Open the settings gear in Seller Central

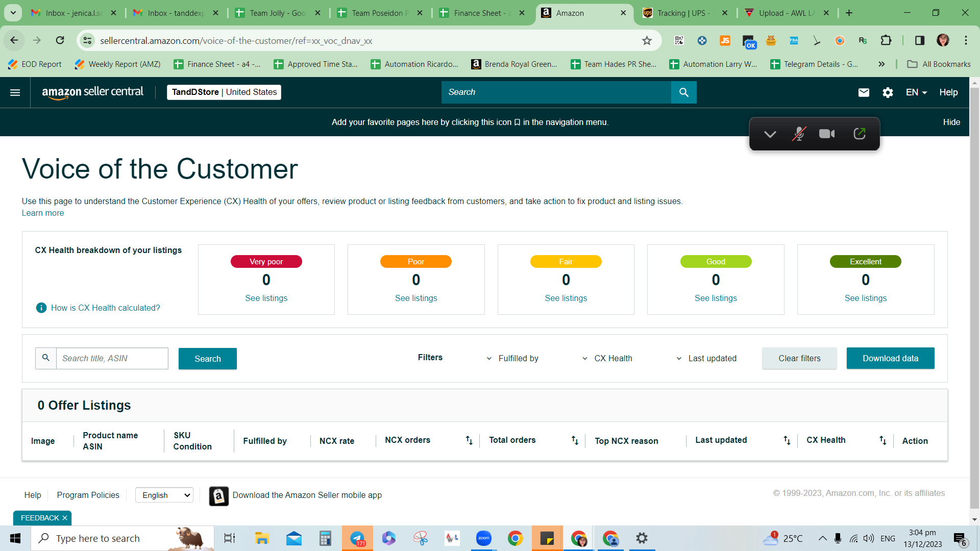pyautogui.click(x=888, y=92)
